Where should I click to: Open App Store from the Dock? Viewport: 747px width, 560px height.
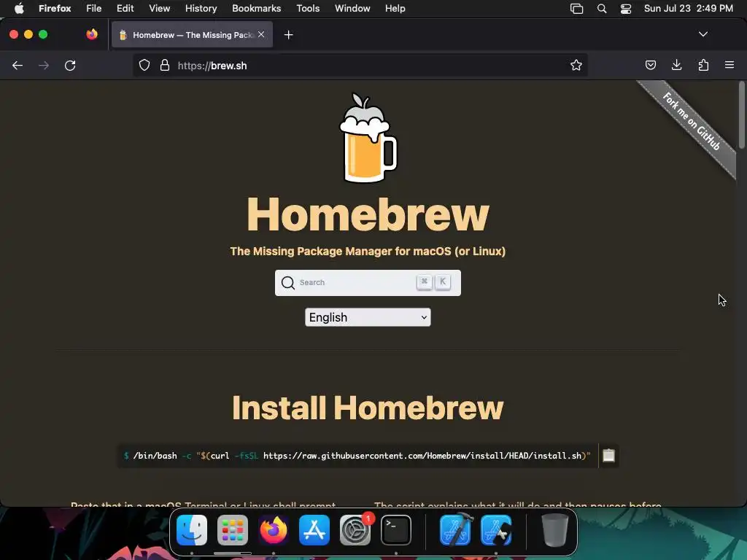pyautogui.click(x=314, y=530)
